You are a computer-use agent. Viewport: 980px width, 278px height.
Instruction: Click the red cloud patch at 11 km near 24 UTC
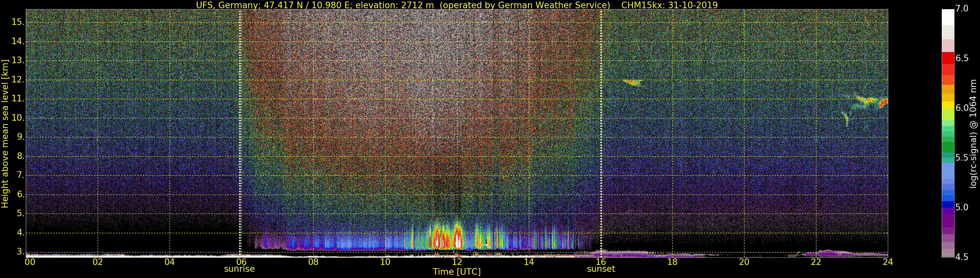pyautogui.click(x=884, y=102)
